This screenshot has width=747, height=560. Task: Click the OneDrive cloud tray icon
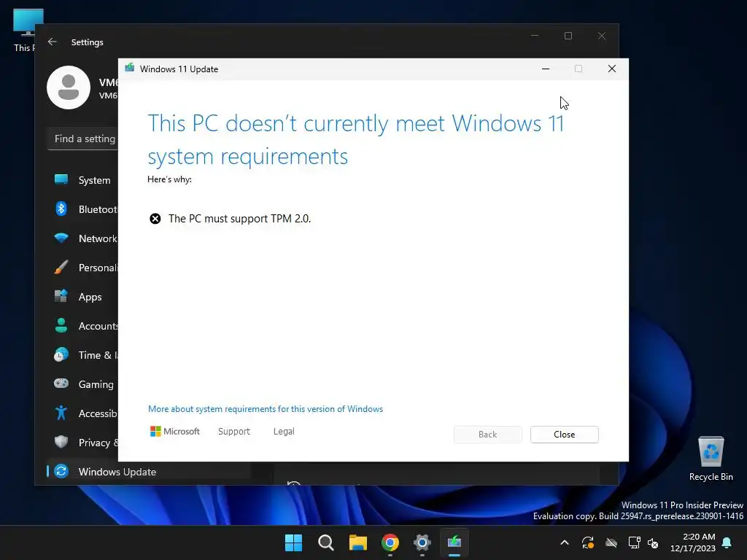coord(611,542)
